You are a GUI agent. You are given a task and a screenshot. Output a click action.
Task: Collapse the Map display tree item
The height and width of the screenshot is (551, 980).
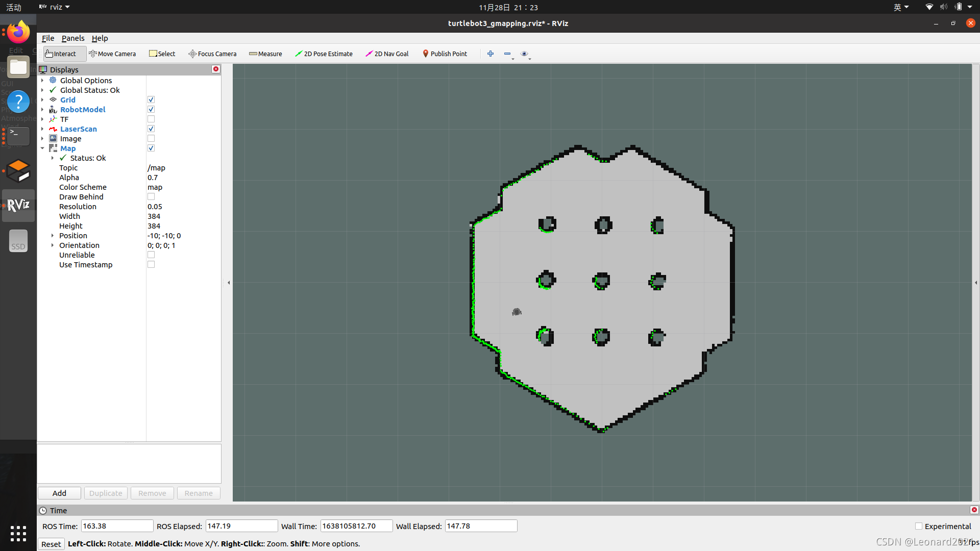[42, 148]
